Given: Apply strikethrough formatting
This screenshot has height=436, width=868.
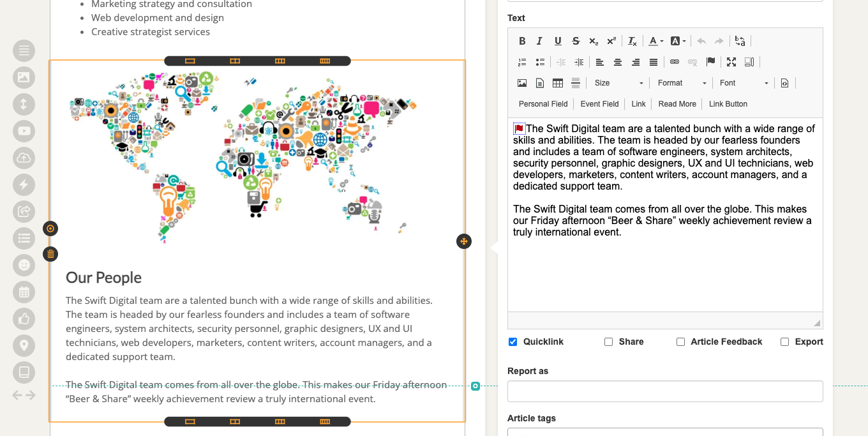Looking at the screenshot, I should pos(576,41).
